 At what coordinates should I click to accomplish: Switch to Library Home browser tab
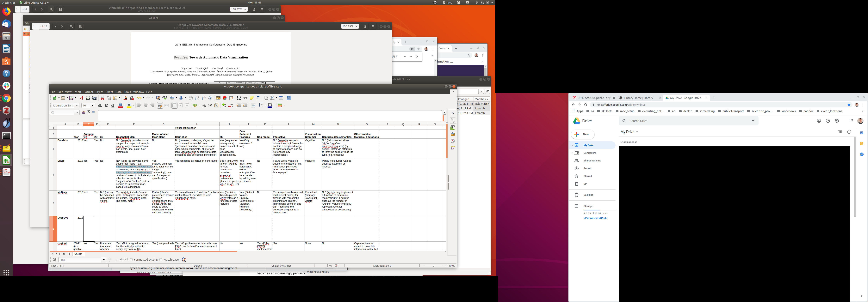[638, 98]
